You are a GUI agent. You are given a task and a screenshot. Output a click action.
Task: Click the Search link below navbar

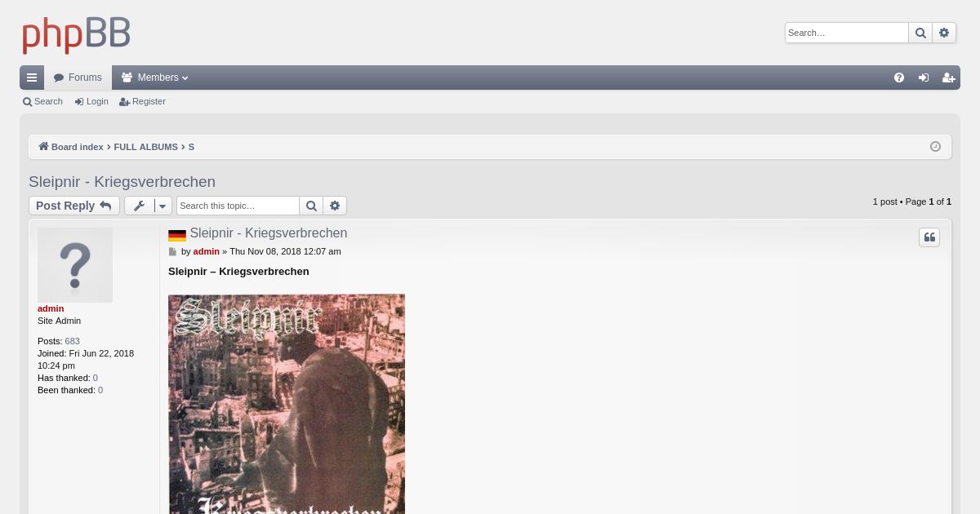[x=42, y=102]
